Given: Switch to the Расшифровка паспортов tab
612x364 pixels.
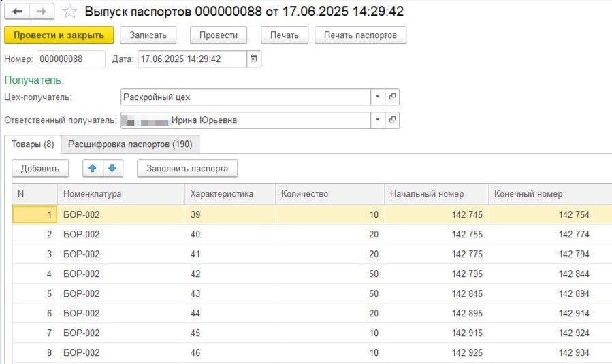Looking at the screenshot, I should click(130, 144).
